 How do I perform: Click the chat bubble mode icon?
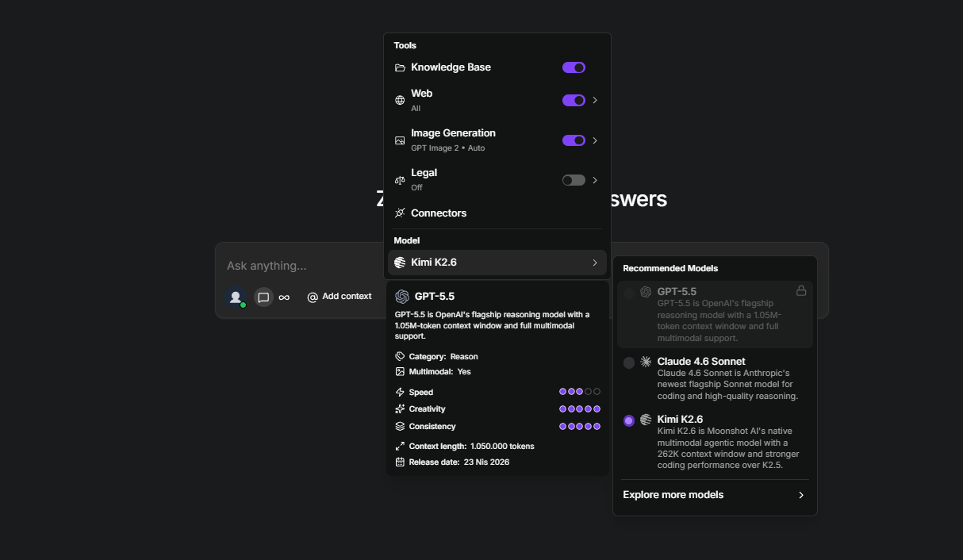point(263,297)
